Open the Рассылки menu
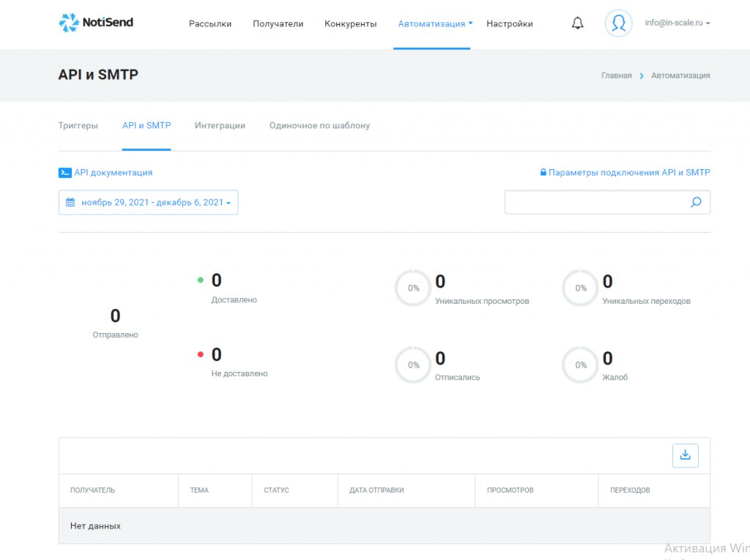 point(210,24)
